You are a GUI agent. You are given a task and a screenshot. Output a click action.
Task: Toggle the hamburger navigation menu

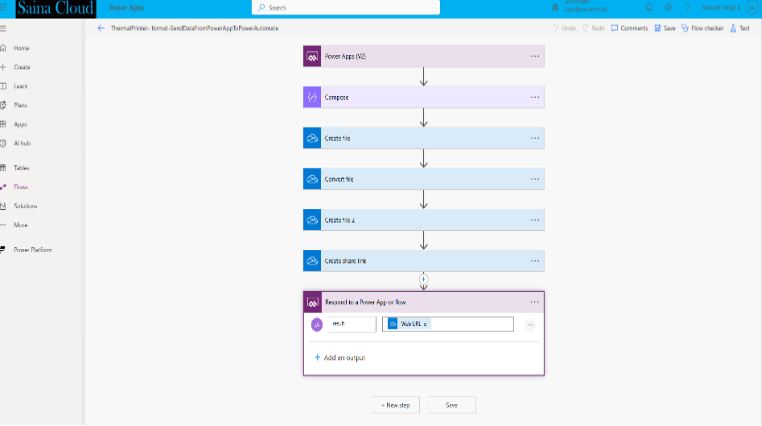click(x=4, y=28)
